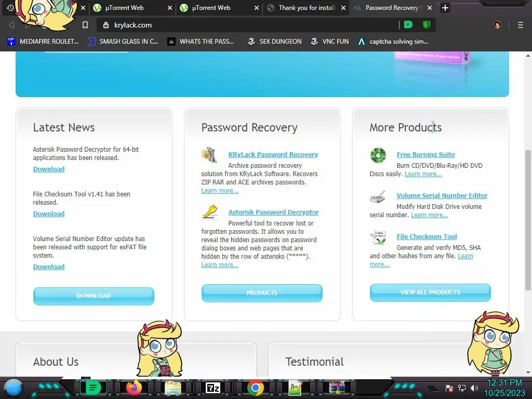Open the KRyLack Password Recovery title link
This screenshot has width=532, height=399.
[x=273, y=155]
